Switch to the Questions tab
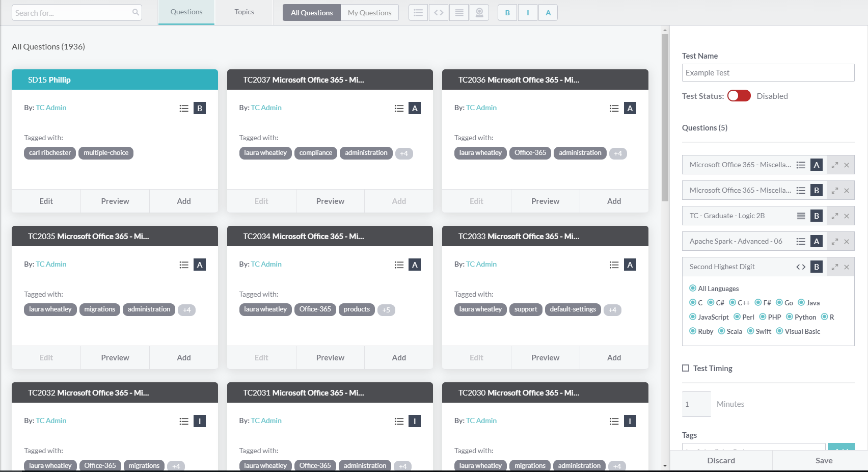Viewport: 868px width, 472px height. (x=186, y=12)
